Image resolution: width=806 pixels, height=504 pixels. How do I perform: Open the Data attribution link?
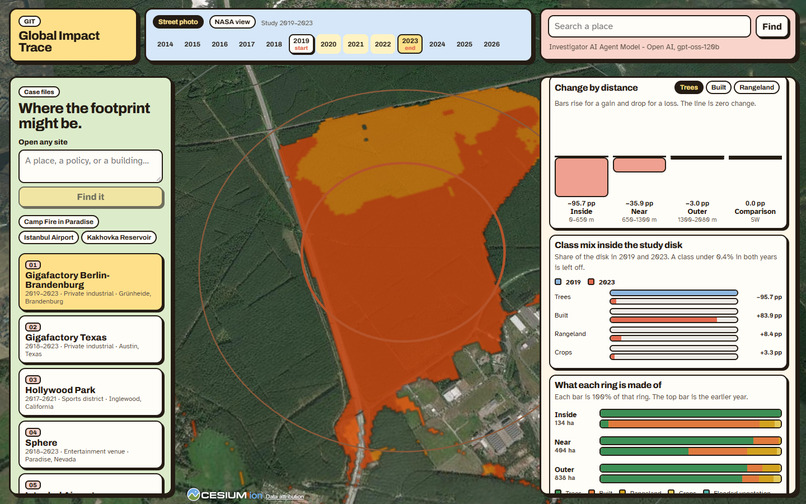coord(285,497)
